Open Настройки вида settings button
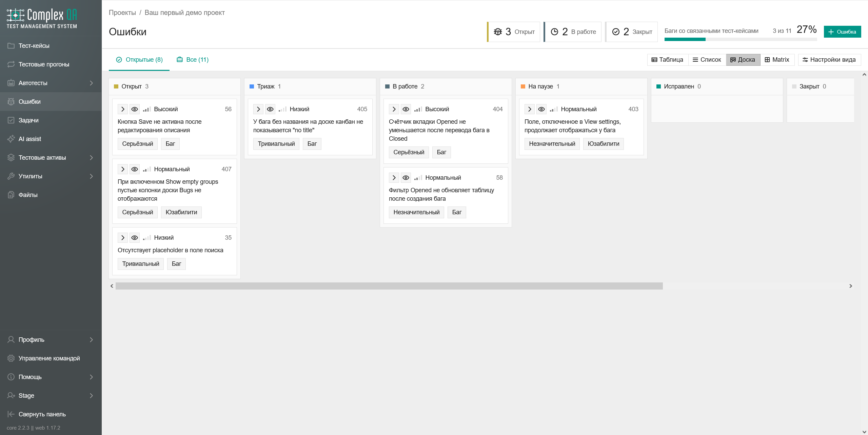Viewport: 868px width, 435px height. pos(829,60)
